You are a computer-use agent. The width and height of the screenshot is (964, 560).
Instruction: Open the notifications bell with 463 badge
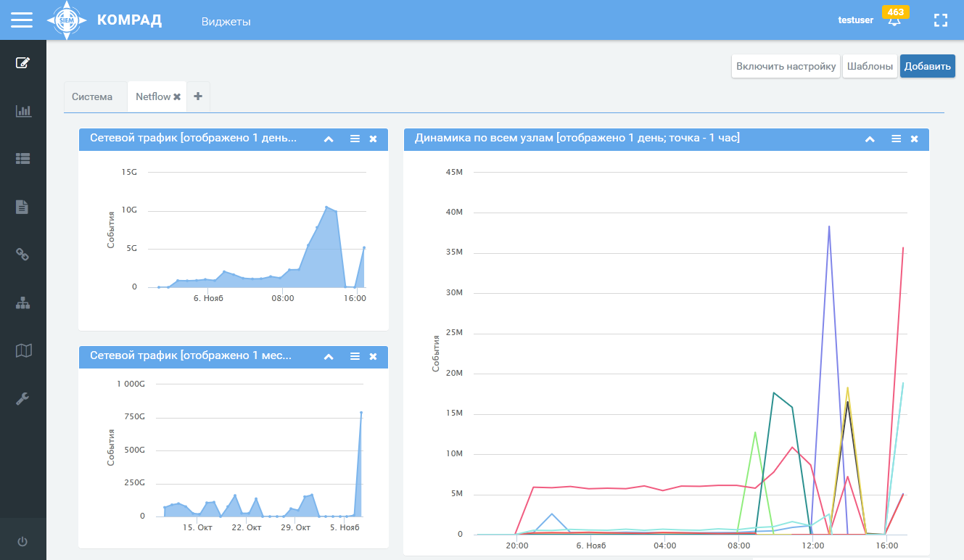894,20
